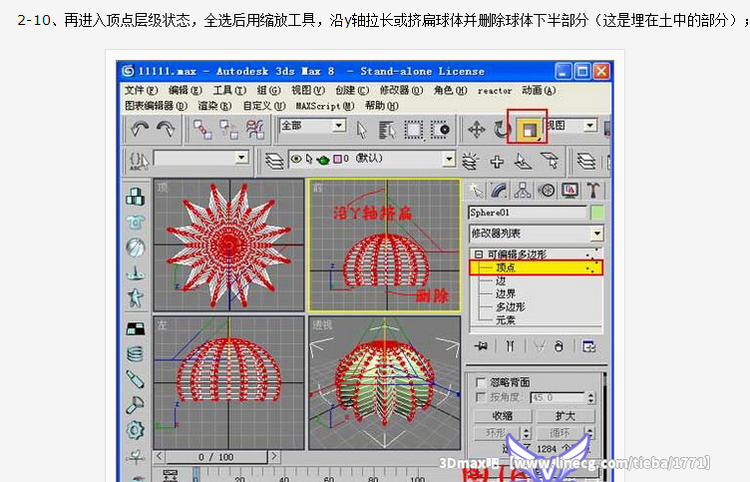Click the Redo arrow in main toolbar

point(165,129)
